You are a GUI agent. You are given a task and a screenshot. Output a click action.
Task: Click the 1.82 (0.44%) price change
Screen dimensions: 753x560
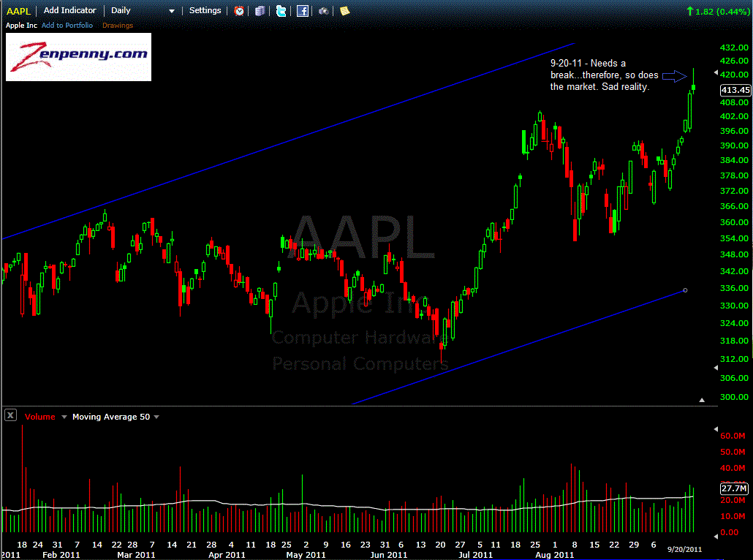pyautogui.click(x=717, y=11)
